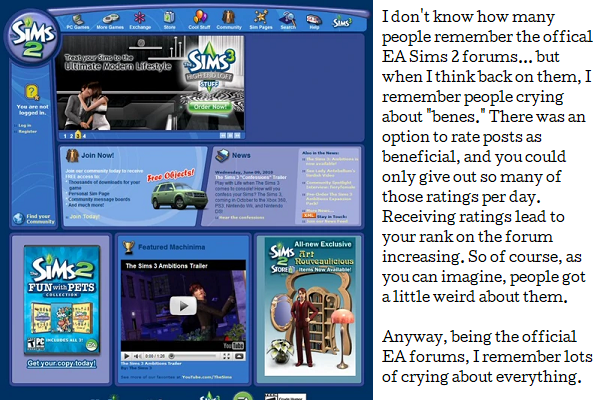Click the small play button under the video
The image size is (600, 400).
[x=127, y=356]
